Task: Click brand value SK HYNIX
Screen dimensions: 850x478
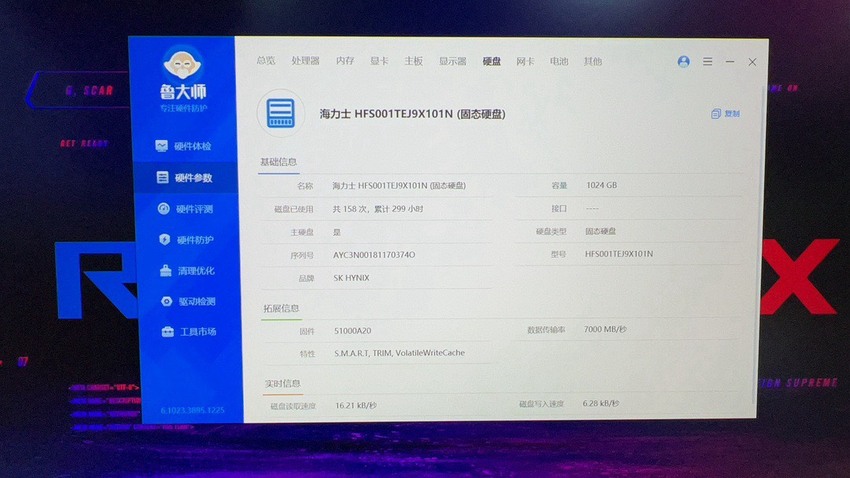Action: [x=351, y=277]
